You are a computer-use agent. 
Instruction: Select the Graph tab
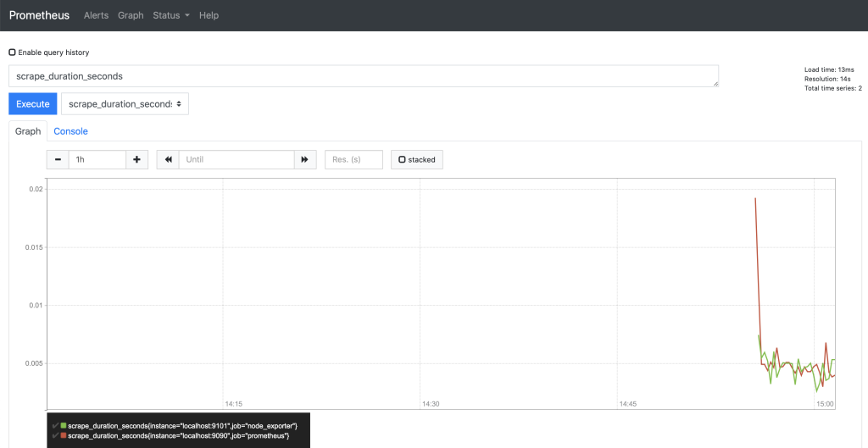click(28, 131)
